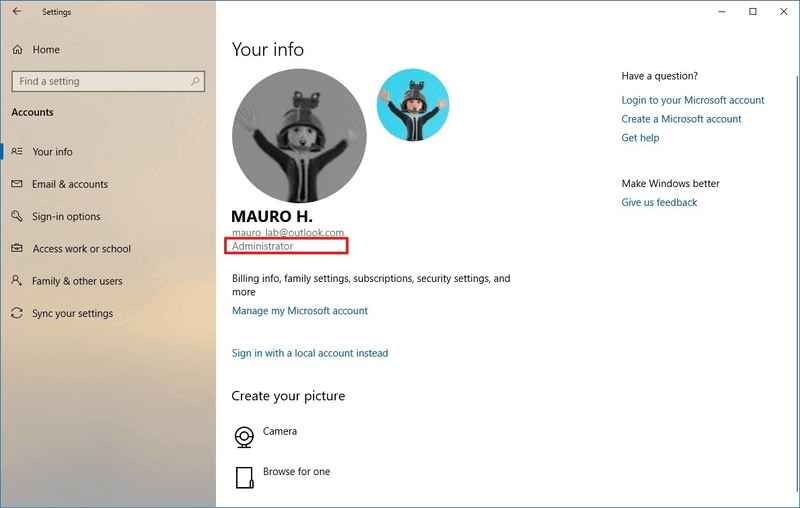800x508 pixels.
Task: Click the Make Windows better heading
Action: point(670,184)
